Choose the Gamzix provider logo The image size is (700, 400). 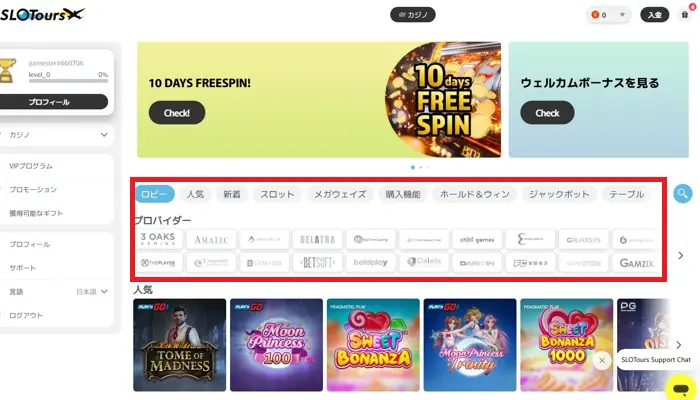click(637, 263)
